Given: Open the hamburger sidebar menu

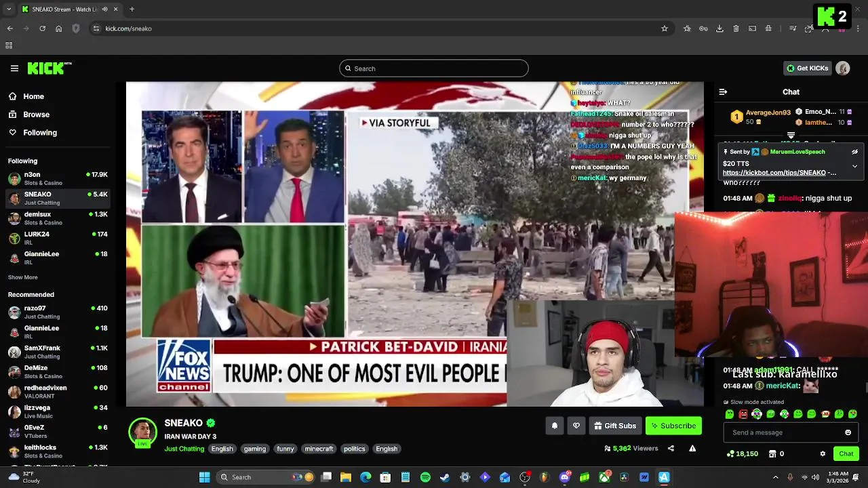Looking at the screenshot, I should [14, 68].
